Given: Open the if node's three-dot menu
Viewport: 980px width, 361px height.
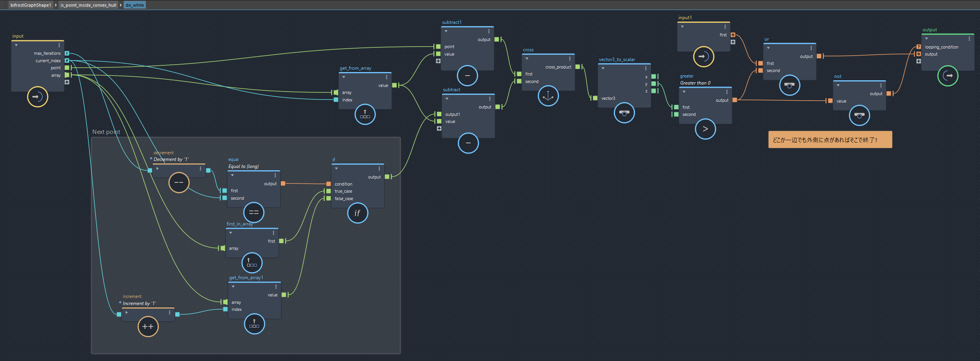Looking at the screenshot, I should (379, 169).
